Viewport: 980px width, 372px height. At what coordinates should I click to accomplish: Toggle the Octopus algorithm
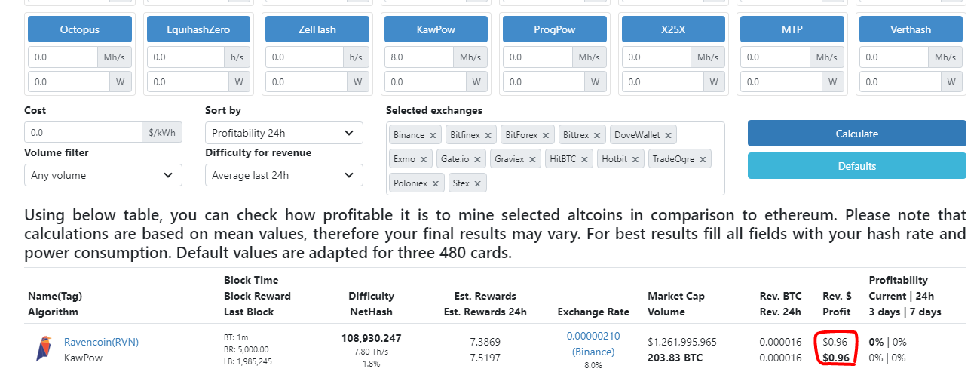pos(80,30)
